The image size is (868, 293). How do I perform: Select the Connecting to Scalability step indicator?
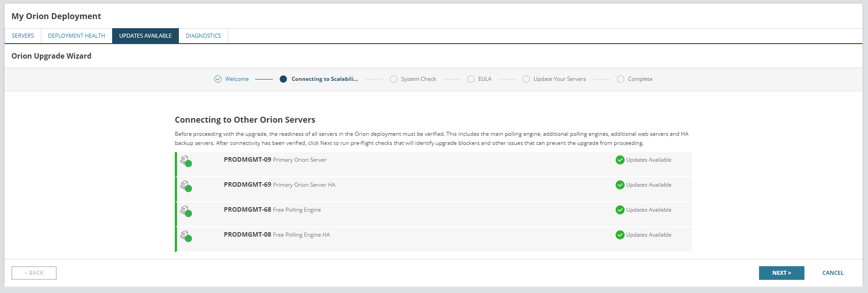(283, 79)
